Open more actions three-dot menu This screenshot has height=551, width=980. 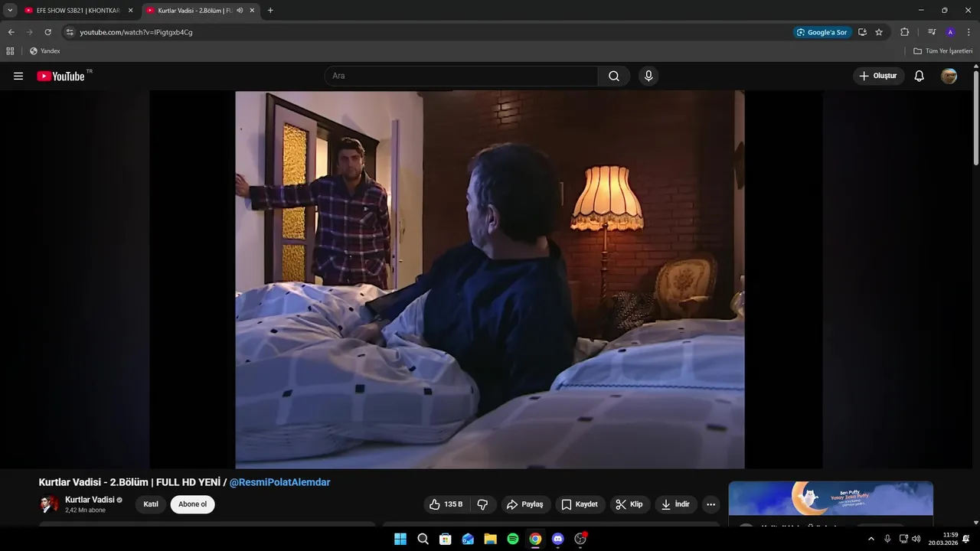coord(711,504)
